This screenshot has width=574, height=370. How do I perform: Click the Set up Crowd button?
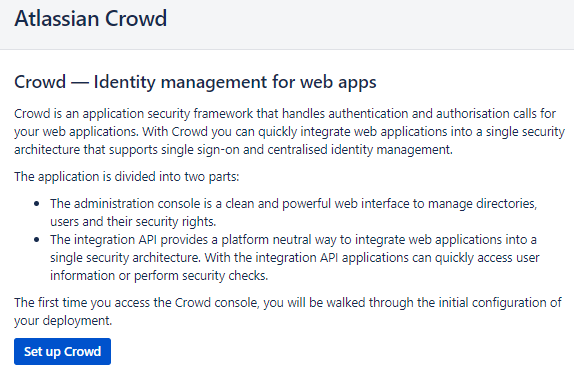pyautogui.click(x=62, y=351)
